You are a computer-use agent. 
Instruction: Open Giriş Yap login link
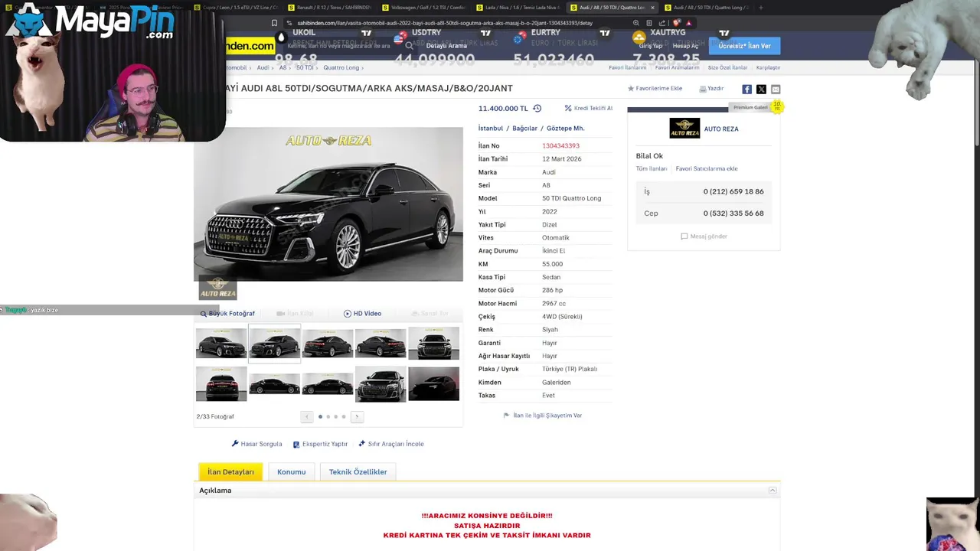click(x=651, y=46)
